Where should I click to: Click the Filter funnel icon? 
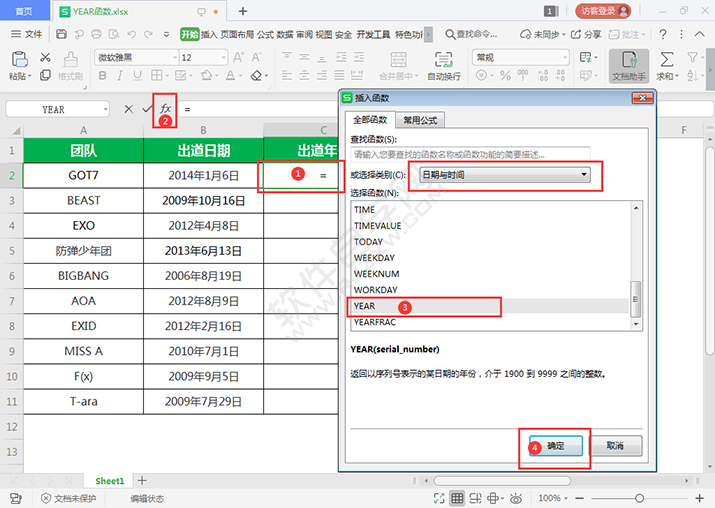pyautogui.click(x=692, y=57)
